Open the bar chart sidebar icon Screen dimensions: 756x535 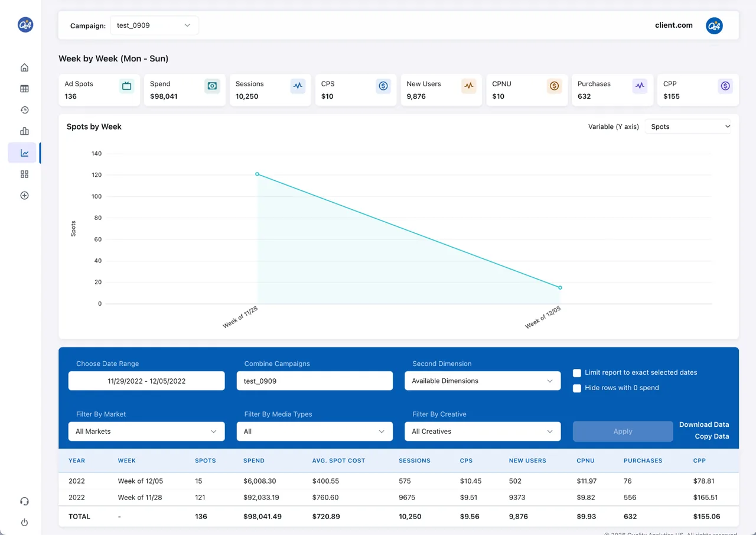pos(24,131)
